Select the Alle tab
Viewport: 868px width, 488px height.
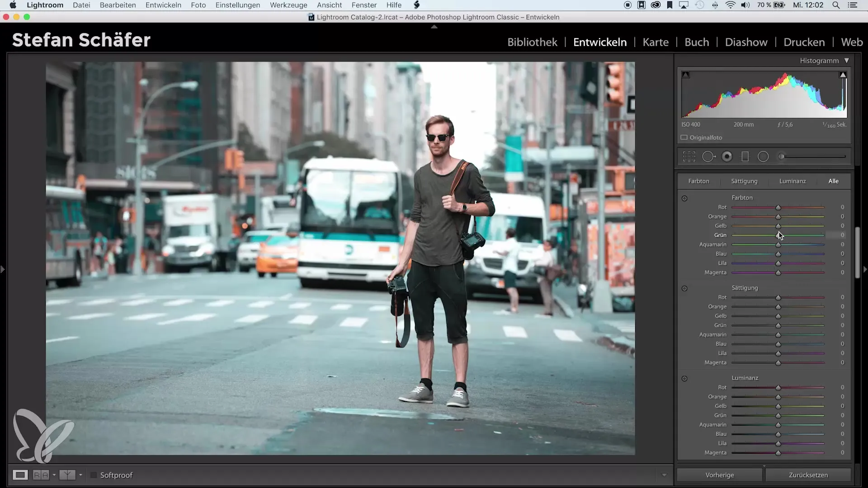point(833,181)
